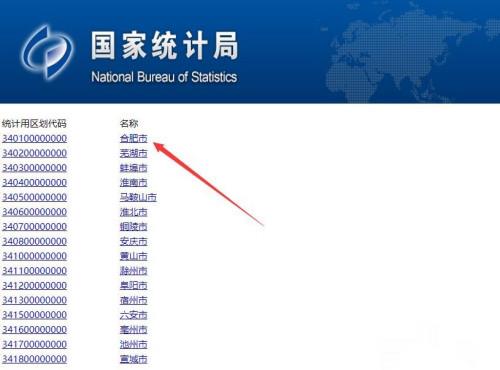Image resolution: width=500 pixels, height=370 pixels.
Task: Open the 亳州市 city link
Action: [x=134, y=329]
